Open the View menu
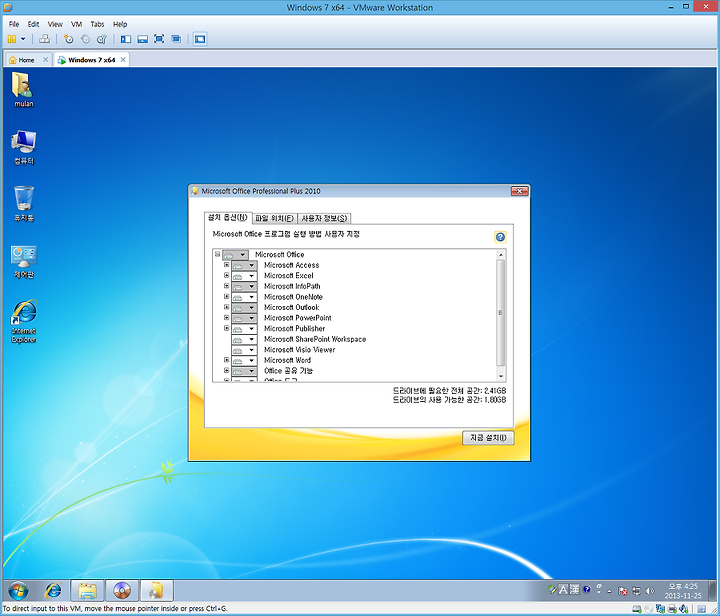The image size is (720, 616). click(x=55, y=24)
